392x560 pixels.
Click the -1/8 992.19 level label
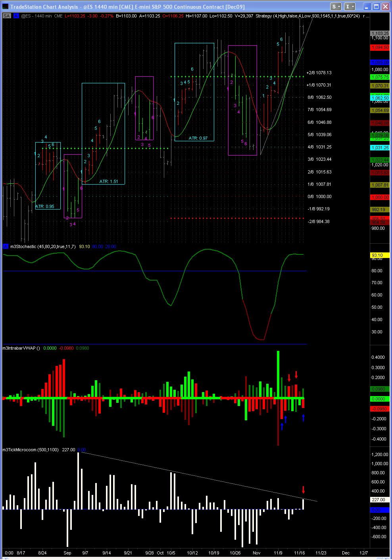pyautogui.click(x=319, y=209)
